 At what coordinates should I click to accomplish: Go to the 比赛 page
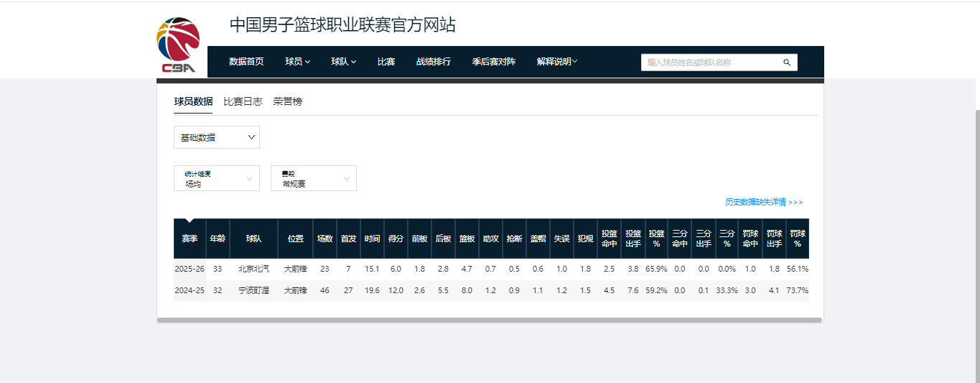[x=386, y=62]
